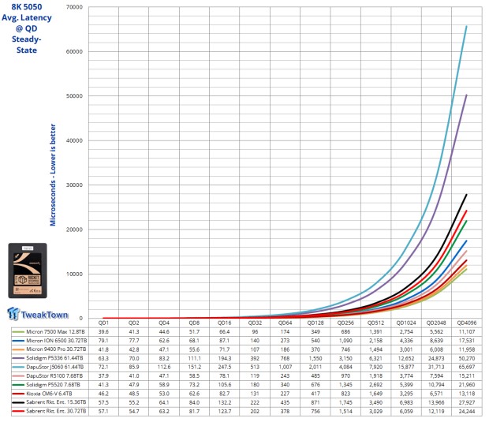Click the 13,118 cell for Kioxia CM6-V
This screenshot has height=448, width=489.
pyautogui.click(x=467, y=394)
